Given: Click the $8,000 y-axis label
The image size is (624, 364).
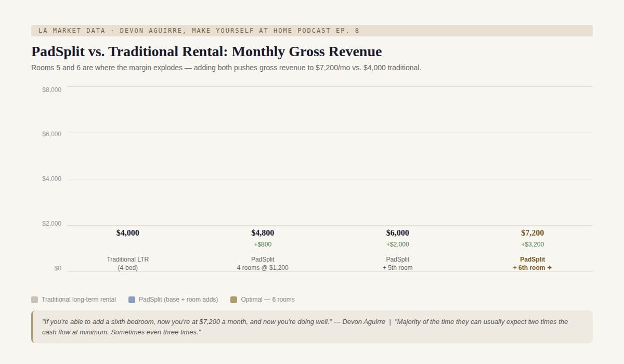Looking at the screenshot, I should point(51,90).
